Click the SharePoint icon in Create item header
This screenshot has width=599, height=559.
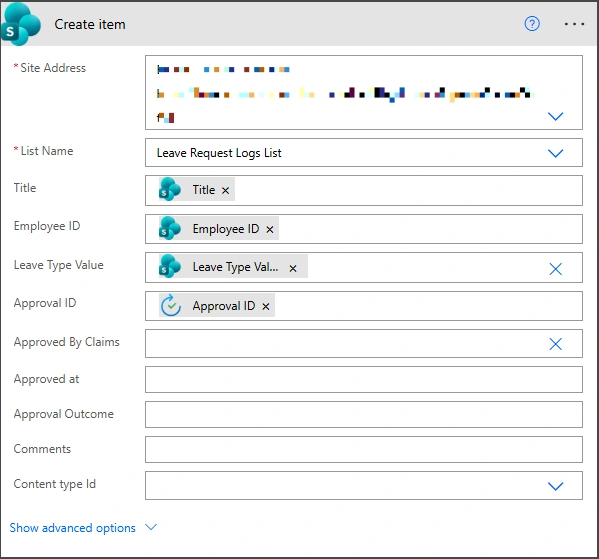21,25
